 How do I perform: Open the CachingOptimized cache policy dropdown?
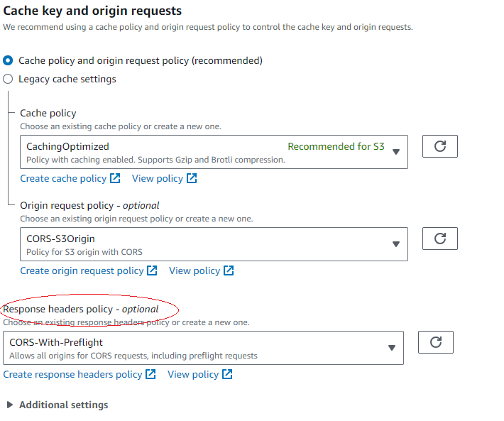pyautogui.click(x=214, y=152)
